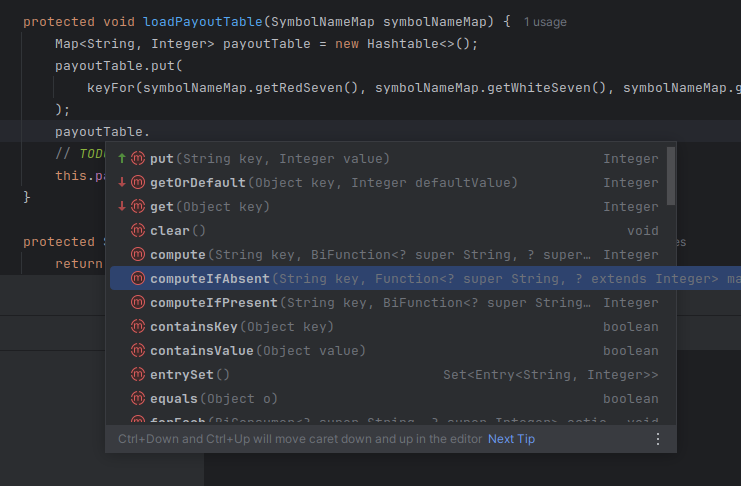
Task: Click the method icon next to entrySet()
Action: (138, 375)
